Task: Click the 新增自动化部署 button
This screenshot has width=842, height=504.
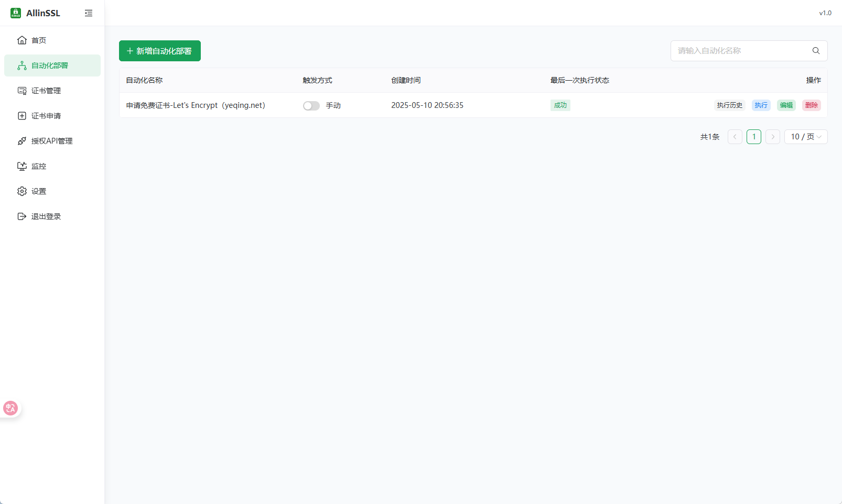Action: click(160, 51)
